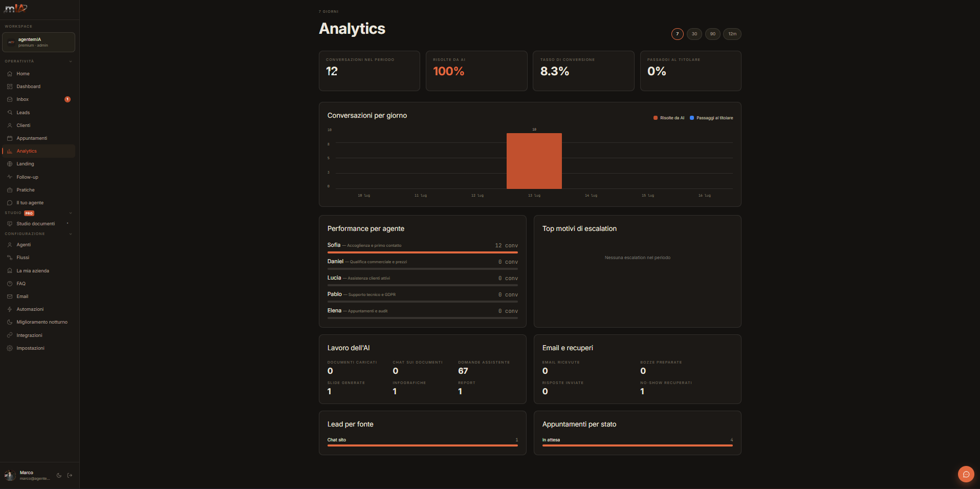This screenshot has width=980, height=489.
Task: Click the Daniel agent row
Action: click(x=423, y=263)
